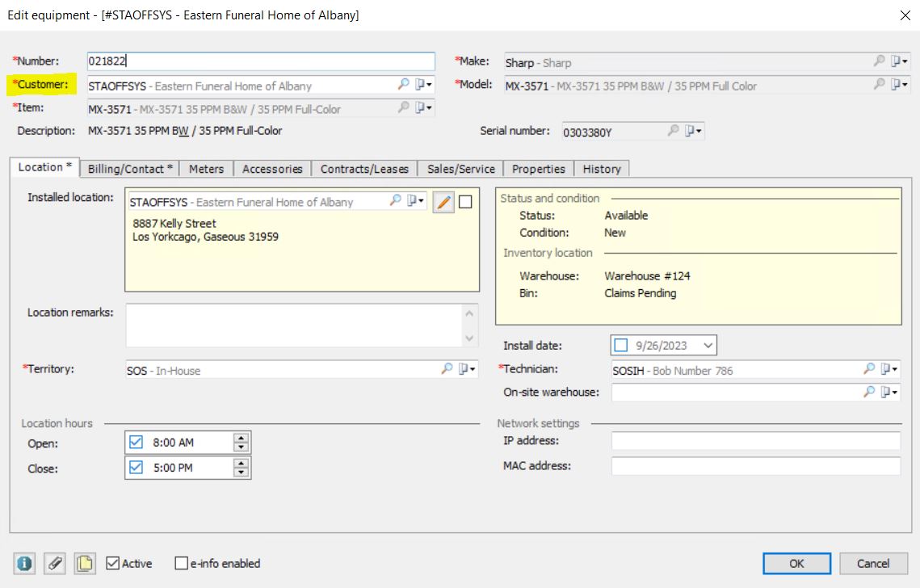Image resolution: width=920 pixels, height=588 pixels.
Task: Decrease Close time with down spinner arrow
Action: (x=242, y=472)
